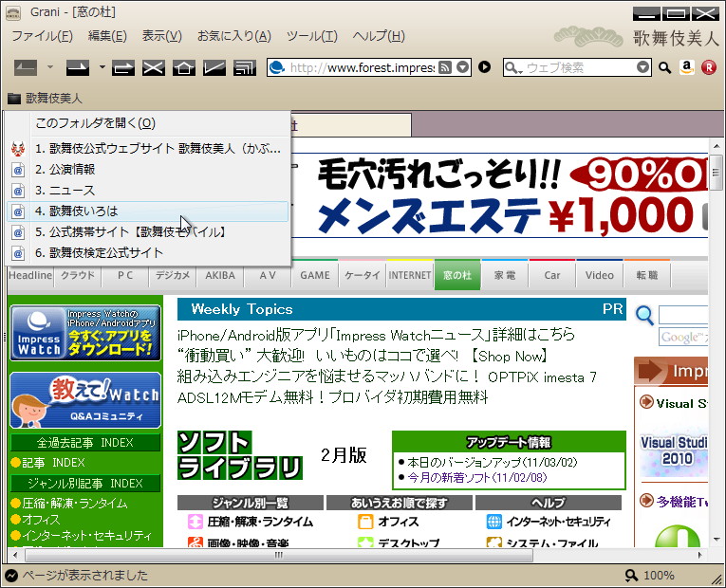This screenshot has height=588, width=726.
Task: Click the Stop loading X icon
Action: tap(153, 68)
